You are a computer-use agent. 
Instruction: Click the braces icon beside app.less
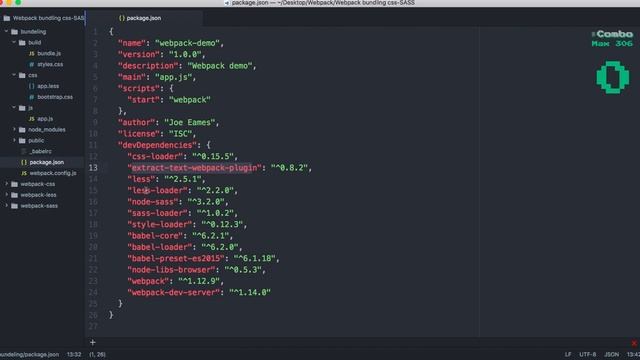[x=31, y=86]
